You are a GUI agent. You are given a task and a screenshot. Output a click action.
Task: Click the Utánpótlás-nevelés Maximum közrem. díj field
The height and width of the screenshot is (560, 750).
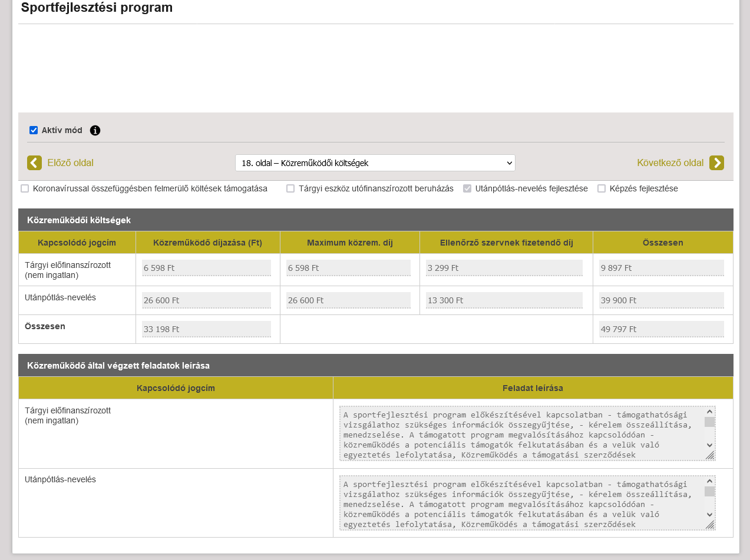pyautogui.click(x=348, y=300)
